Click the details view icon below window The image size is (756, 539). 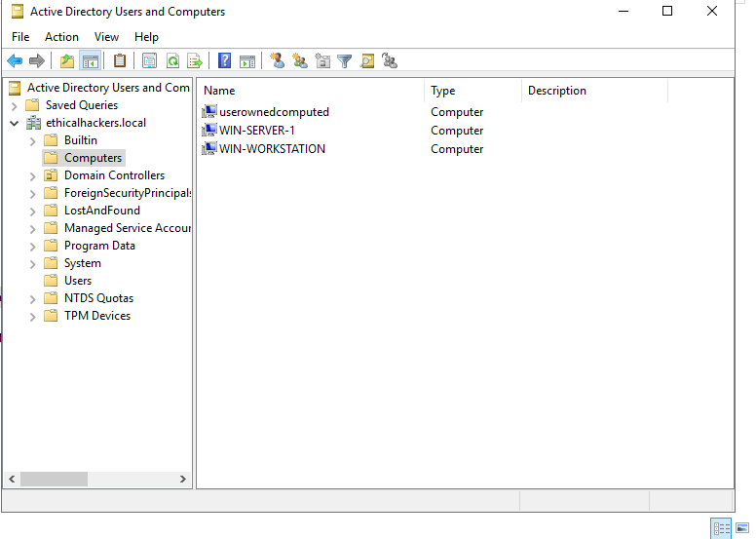721,528
